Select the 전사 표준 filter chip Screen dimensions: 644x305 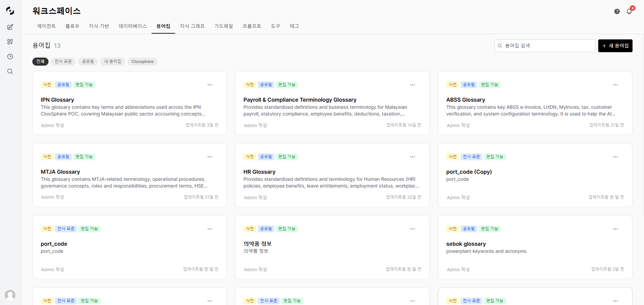click(x=63, y=62)
